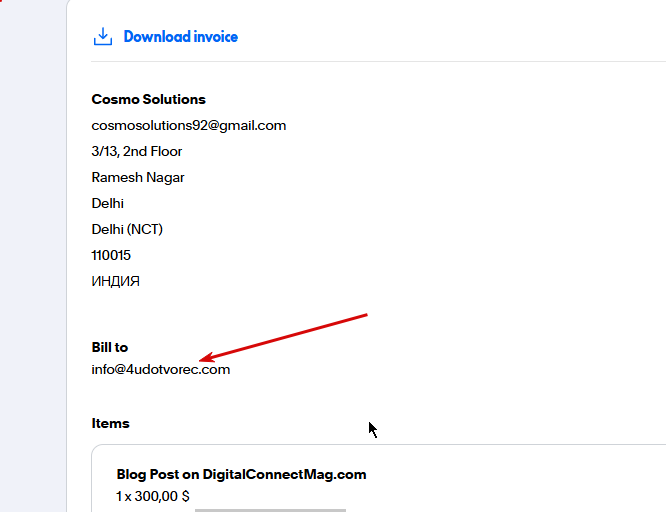Click the red arrow annotation tip
Image resolution: width=666 pixels, height=512 pixels.
click(202, 359)
